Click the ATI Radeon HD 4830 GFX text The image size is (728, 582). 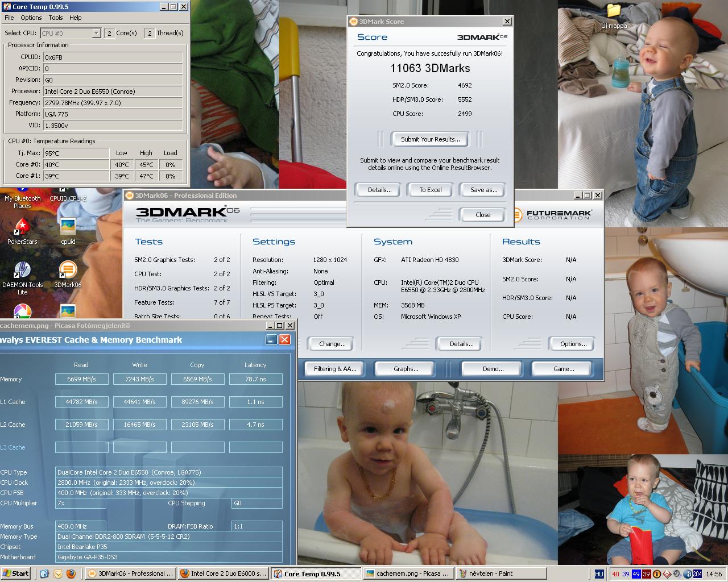coord(429,260)
